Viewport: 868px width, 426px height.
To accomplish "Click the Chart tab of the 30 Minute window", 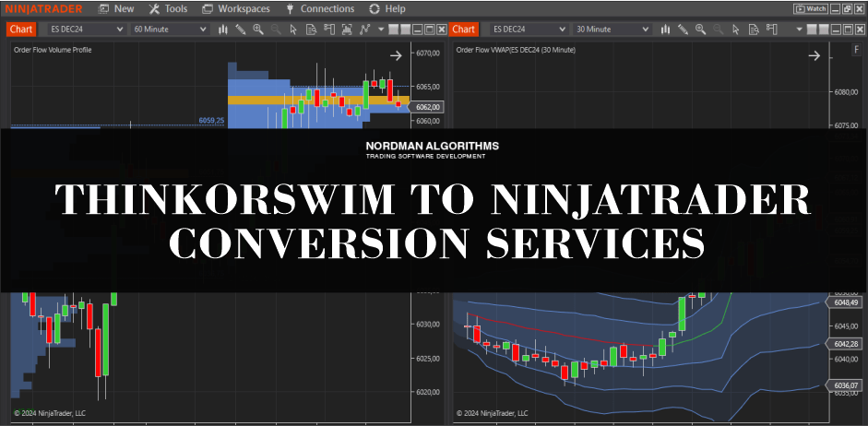I will pos(464,30).
